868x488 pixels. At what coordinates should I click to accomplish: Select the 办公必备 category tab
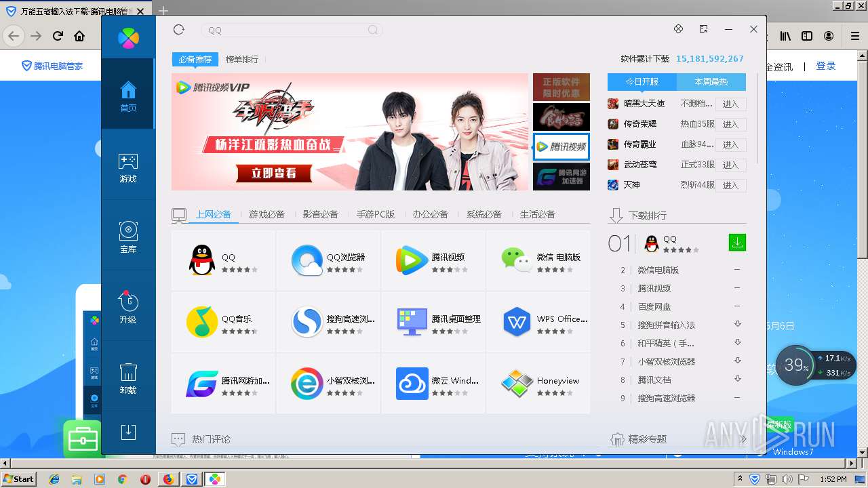tap(430, 214)
